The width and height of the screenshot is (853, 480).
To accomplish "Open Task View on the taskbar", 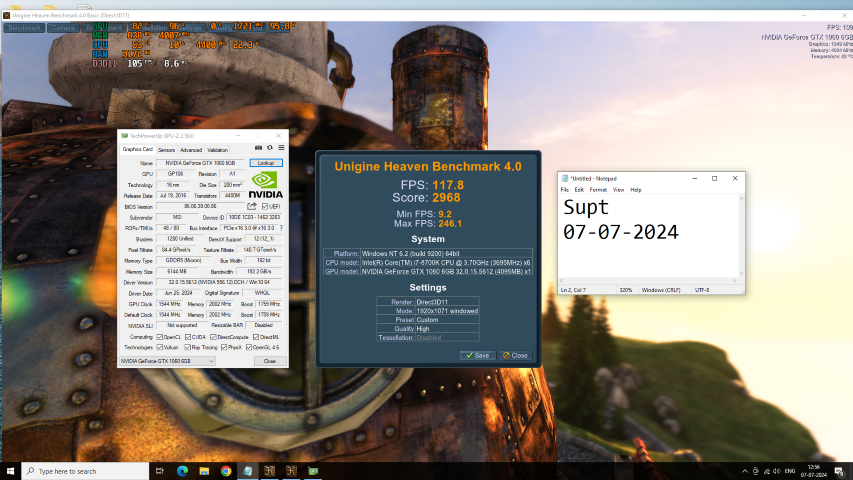I will pos(159,471).
